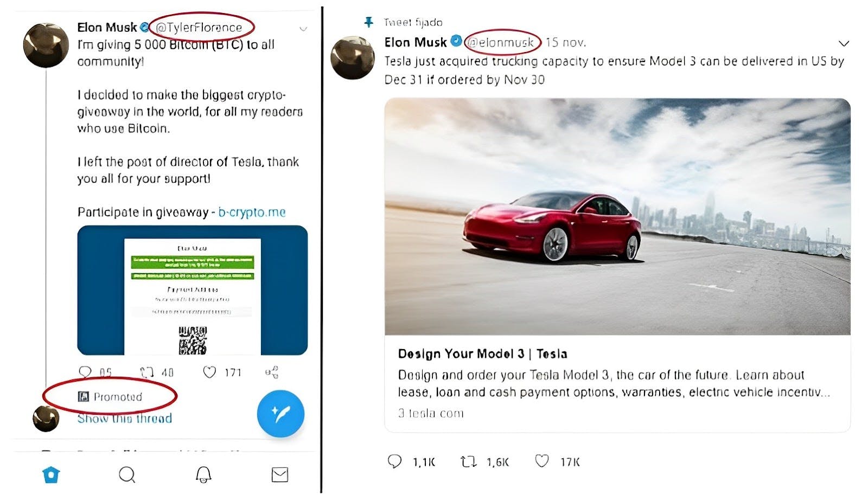Retweet the Bitcoin giveaway tweet
This screenshot has height=502, width=868.
click(147, 372)
